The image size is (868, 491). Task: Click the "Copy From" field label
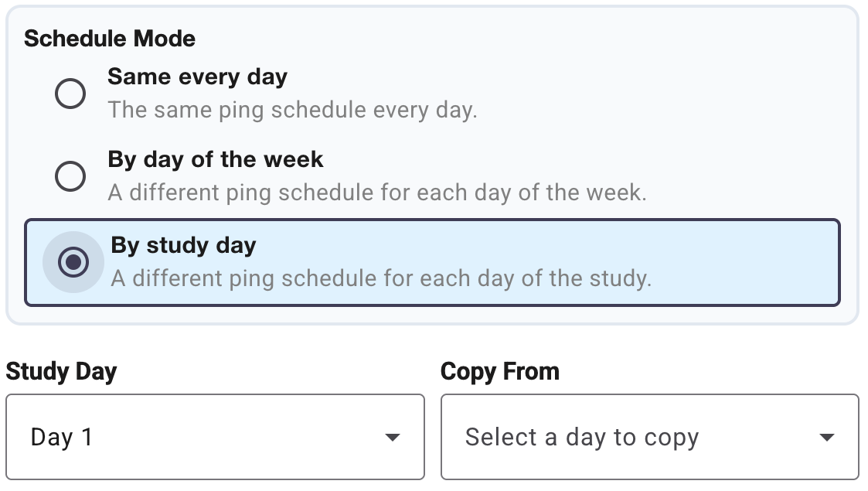click(499, 371)
